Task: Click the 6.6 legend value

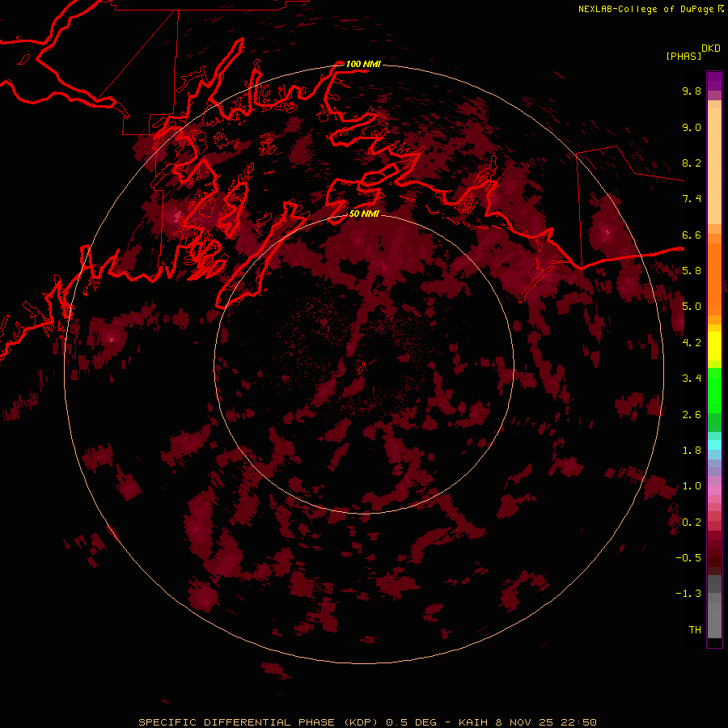Action: point(692,235)
